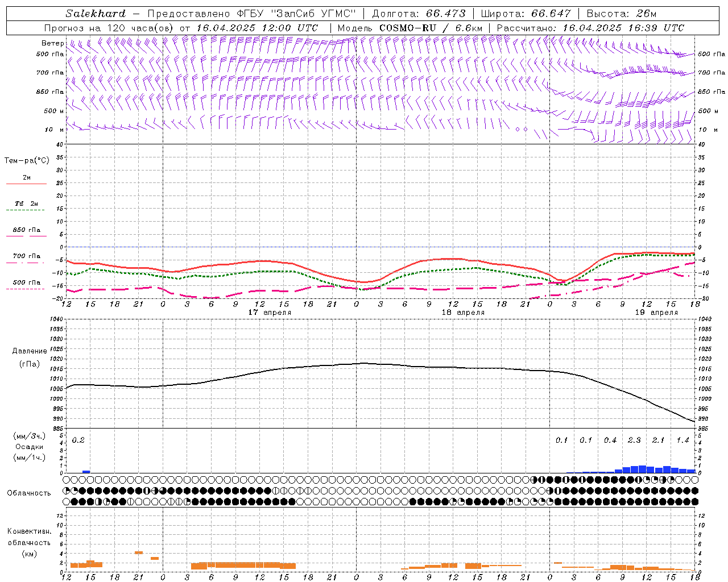Click the Salekhard station title
Viewport: 728px width, 582px height.
(x=95, y=14)
